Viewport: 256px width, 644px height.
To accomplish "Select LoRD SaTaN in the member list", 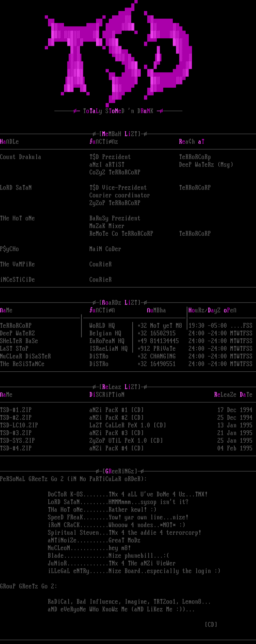I will (x=16, y=187).
